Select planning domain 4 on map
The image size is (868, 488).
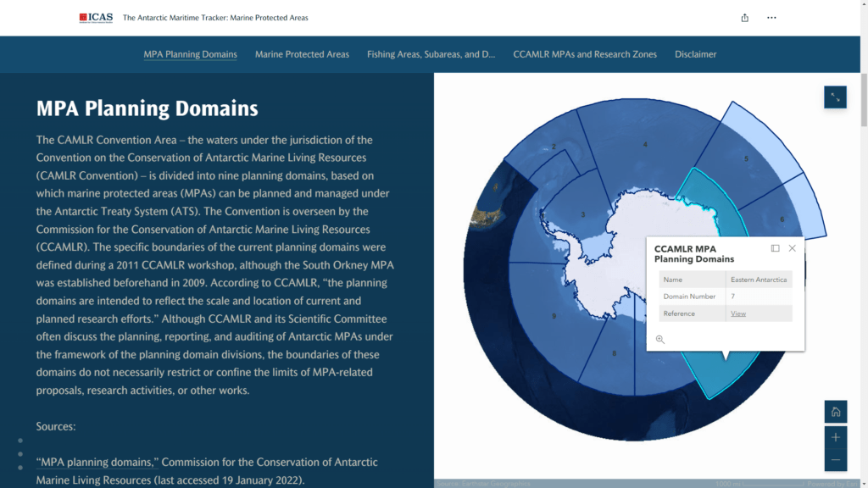645,144
